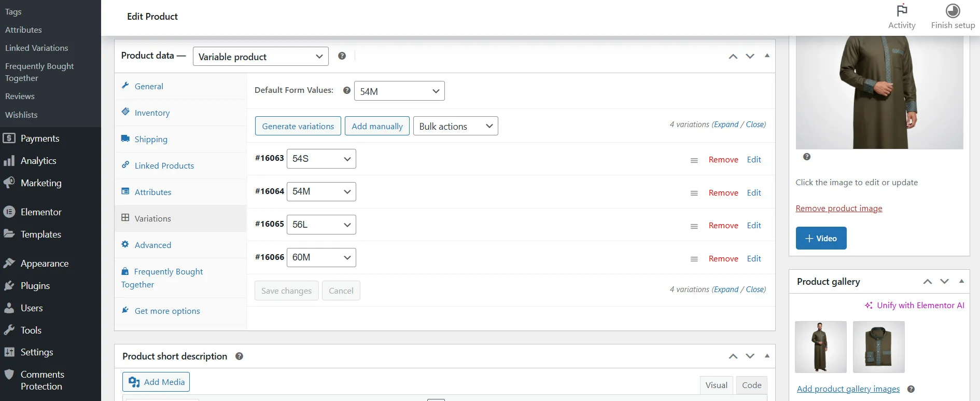Collapse the Product gallery panel toggle
980x401 pixels.
click(961, 281)
